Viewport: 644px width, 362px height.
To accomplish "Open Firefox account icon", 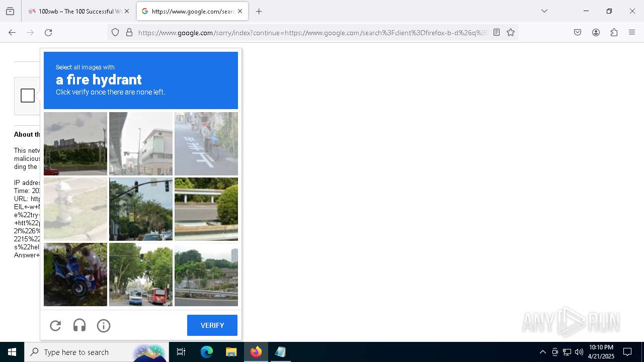I will (596, 32).
